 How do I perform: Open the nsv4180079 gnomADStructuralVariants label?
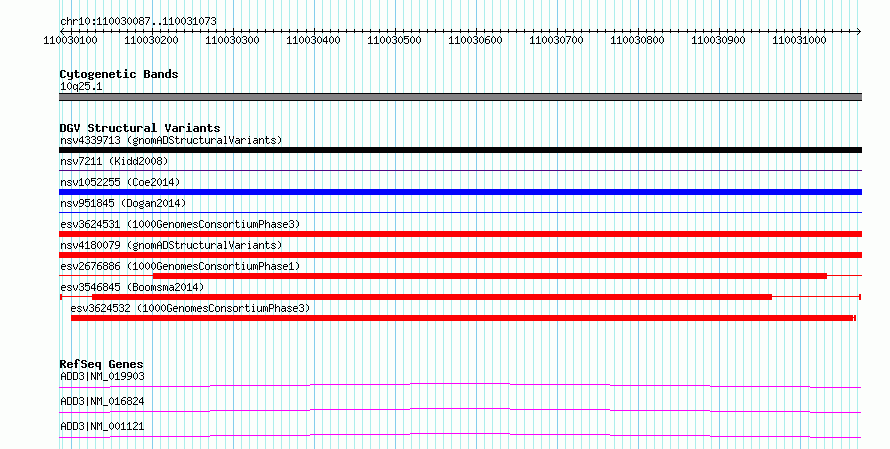(x=171, y=245)
